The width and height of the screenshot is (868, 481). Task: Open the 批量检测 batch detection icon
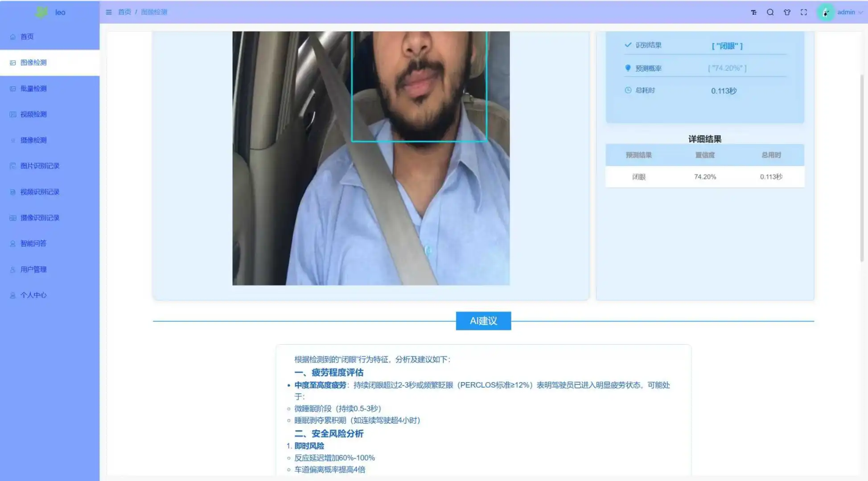[x=12, y=88]
